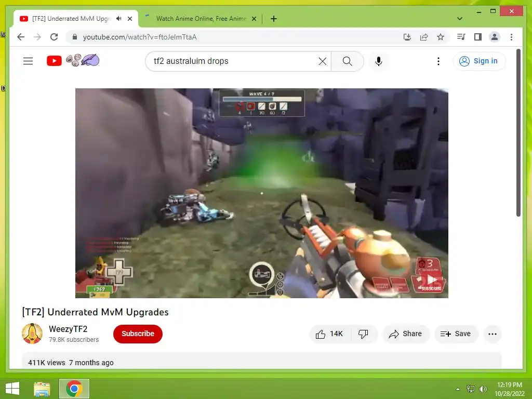This screenshot has width=532, height=399.
Task: Search with your voice microphone
Action: point(379,61)
